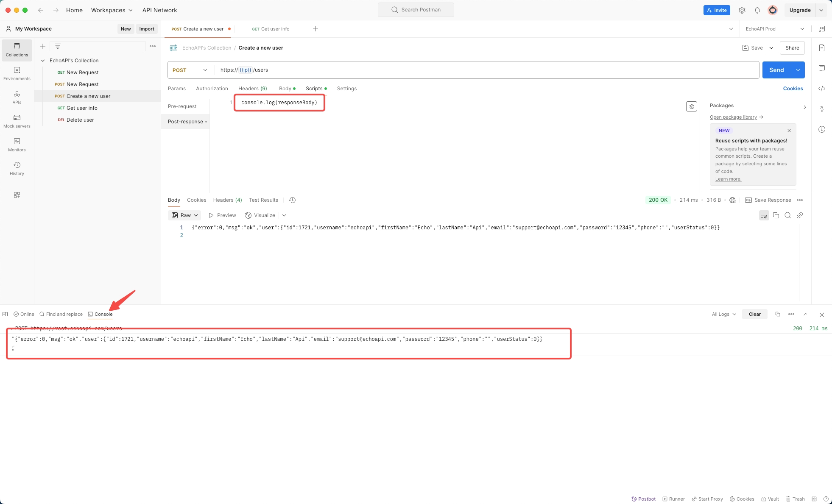Open the Raw response format dropdown
Screen dimensions: 832x504
[184, 215]
